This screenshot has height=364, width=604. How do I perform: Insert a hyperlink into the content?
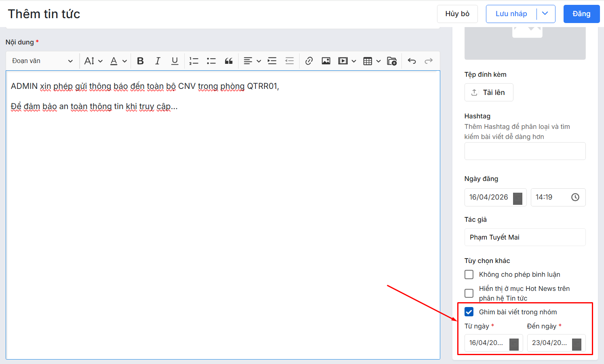coord(309,61)
